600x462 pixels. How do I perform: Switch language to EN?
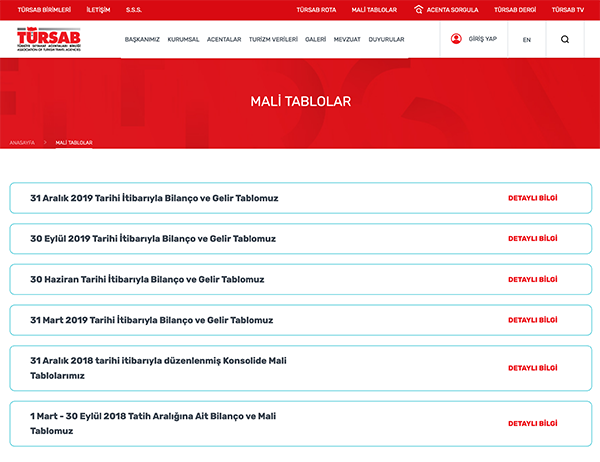[x=526, y=39]
